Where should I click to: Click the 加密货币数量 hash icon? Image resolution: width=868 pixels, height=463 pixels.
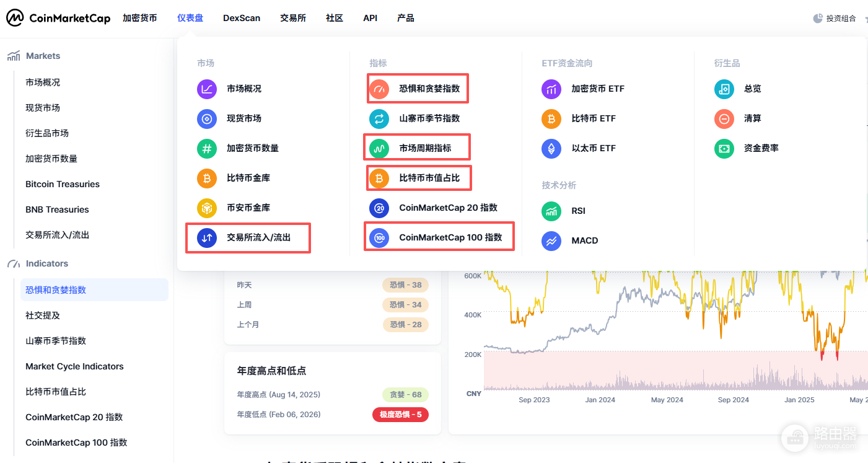[207, 148]
